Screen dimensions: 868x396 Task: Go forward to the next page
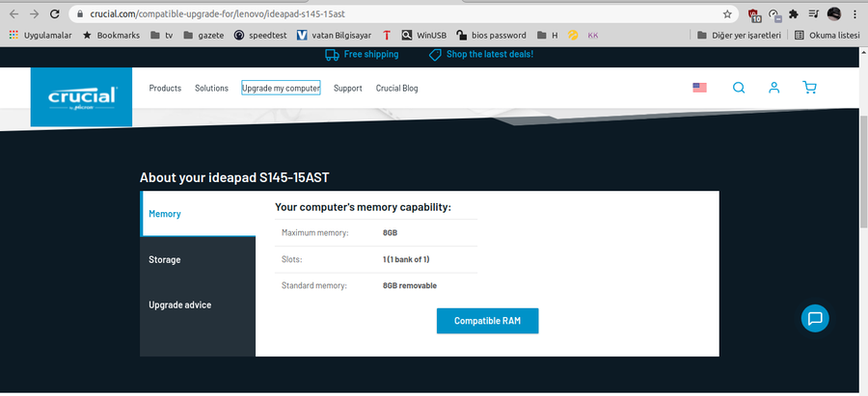[x=35, y=13]
